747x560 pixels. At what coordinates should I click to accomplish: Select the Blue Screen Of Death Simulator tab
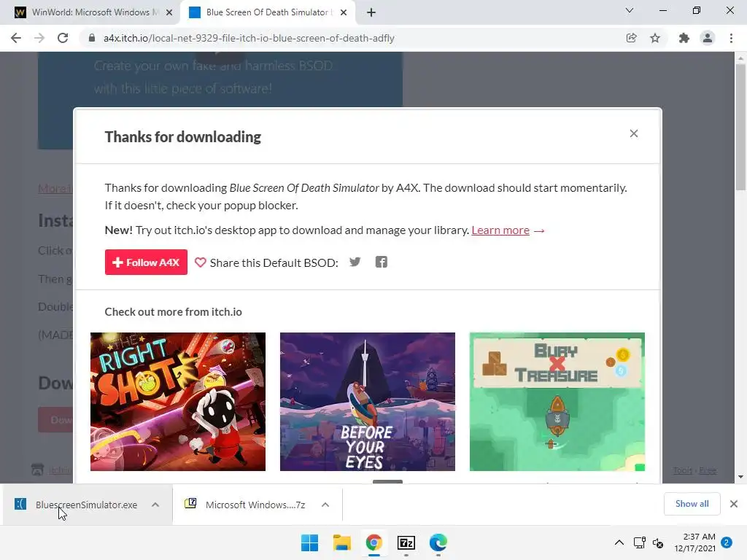[x=267, y=12]
